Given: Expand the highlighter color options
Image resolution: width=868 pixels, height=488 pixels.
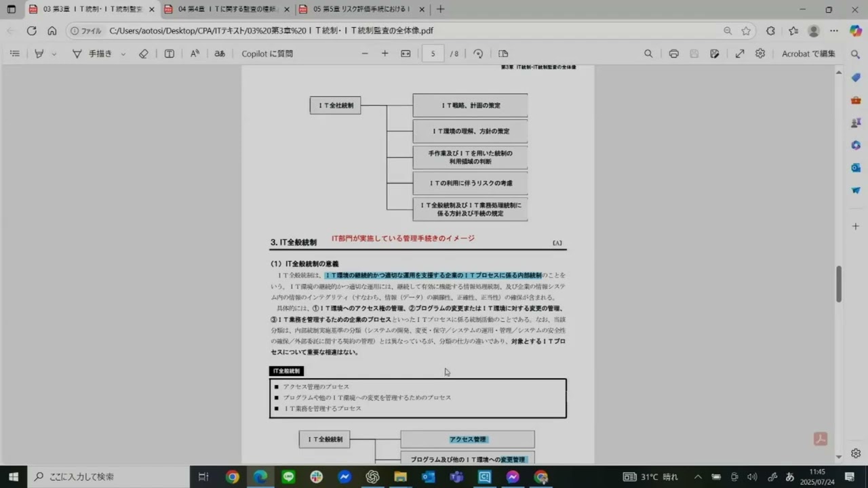Looking at the screenshot, I should coord(54,54).
